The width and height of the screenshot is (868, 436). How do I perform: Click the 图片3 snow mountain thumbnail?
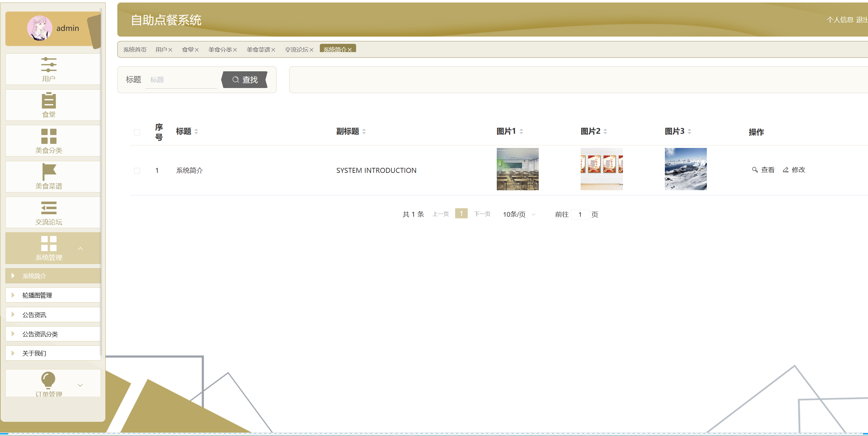tap(685, 169)
